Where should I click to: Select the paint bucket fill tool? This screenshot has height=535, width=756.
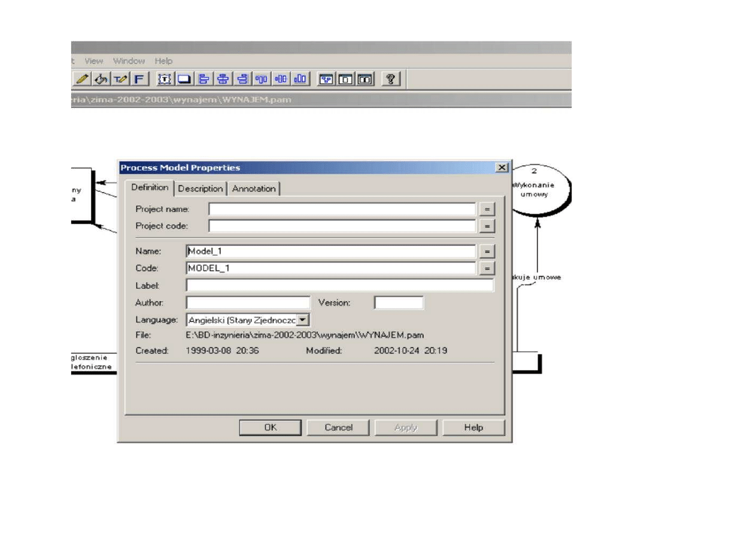(102, 79)
